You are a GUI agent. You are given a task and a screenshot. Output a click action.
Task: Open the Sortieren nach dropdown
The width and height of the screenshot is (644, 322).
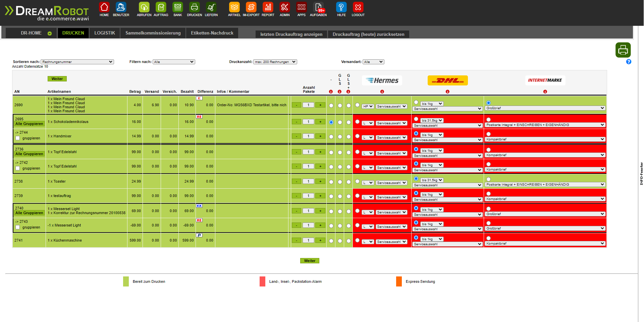point(77,62)
